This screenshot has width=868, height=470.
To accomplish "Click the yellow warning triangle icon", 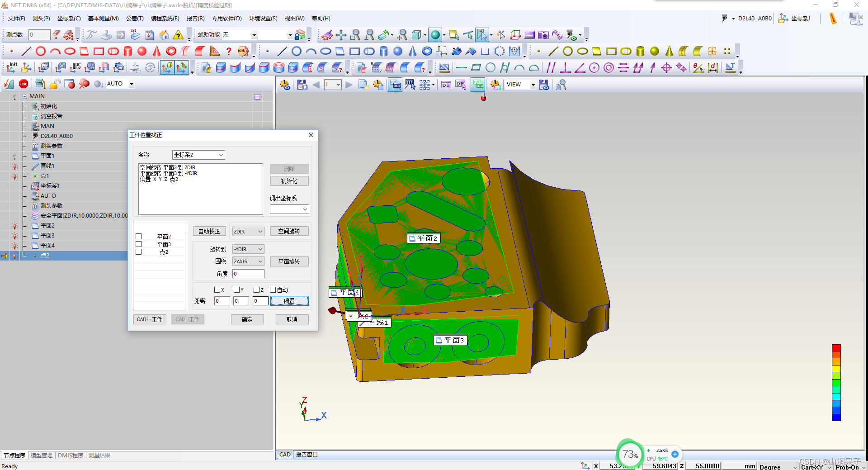I will pyautogui.click(x=179, y=35).
